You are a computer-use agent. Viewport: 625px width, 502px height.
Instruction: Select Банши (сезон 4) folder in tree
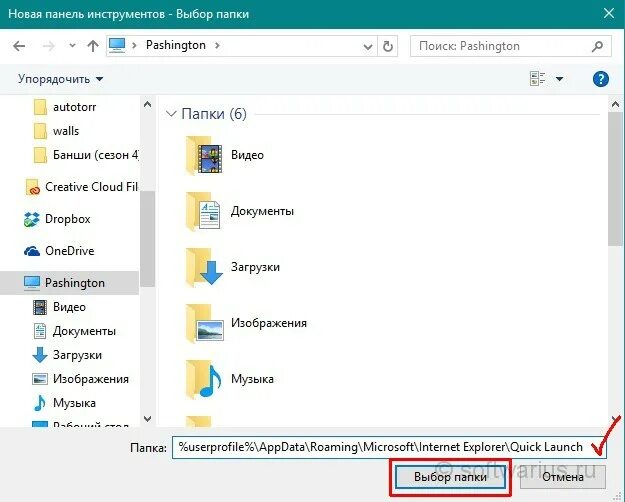[86, 155]
